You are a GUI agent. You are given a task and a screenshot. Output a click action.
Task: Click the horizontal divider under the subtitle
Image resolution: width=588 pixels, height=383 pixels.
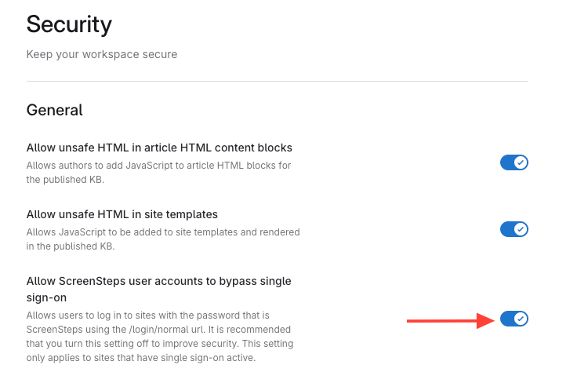277,81
